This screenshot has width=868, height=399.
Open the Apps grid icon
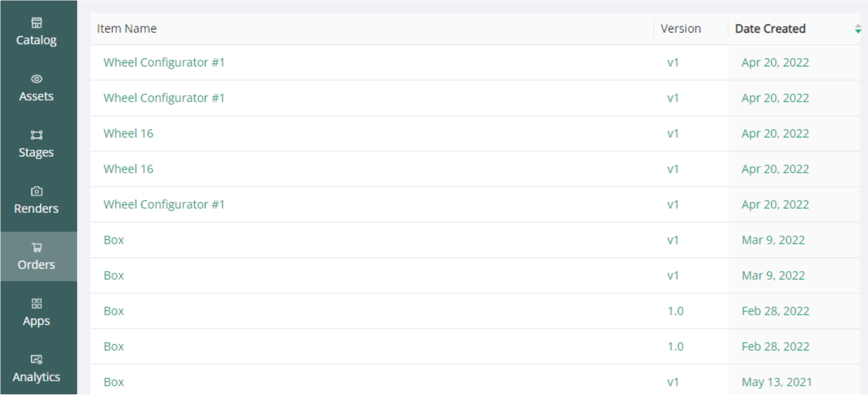tap(36, 303)
